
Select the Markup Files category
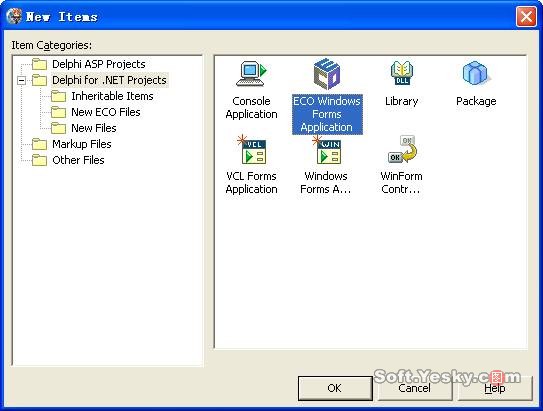tap(82, 144)
